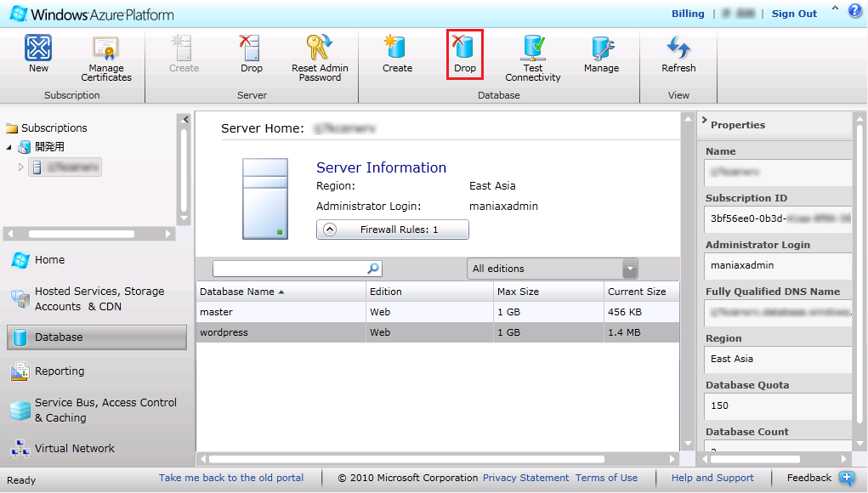This screenshot has width=868, height=493.
Task: Click the New subscription icon
Action: pyautogui.click(x=38, y=48)
